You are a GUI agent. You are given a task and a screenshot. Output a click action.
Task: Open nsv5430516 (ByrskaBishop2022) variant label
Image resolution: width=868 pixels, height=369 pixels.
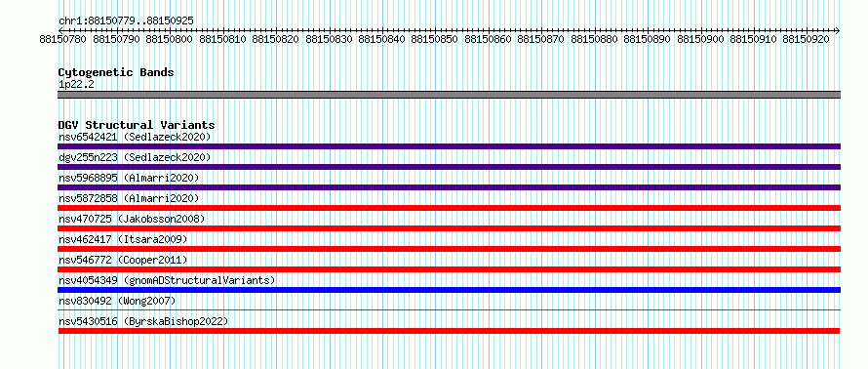142,321
